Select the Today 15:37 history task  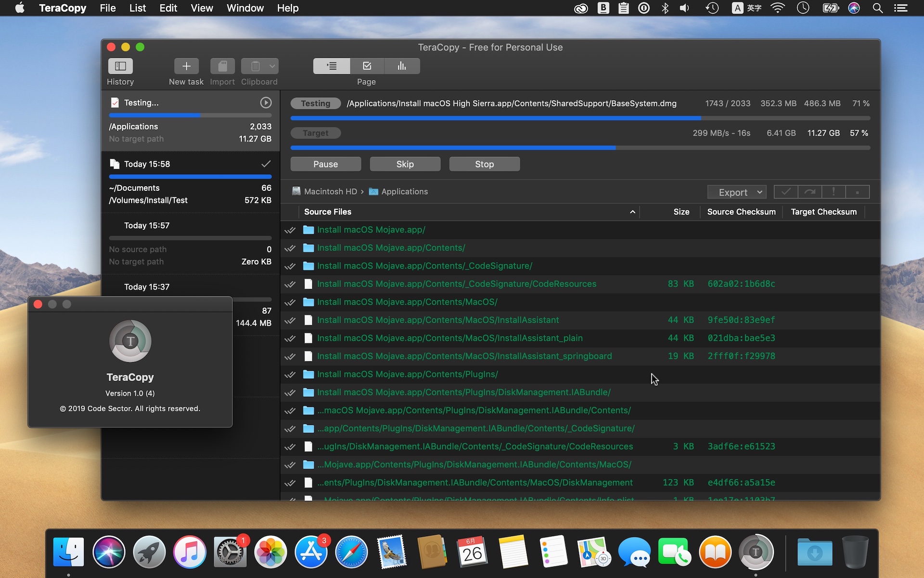tap(191, 287)
